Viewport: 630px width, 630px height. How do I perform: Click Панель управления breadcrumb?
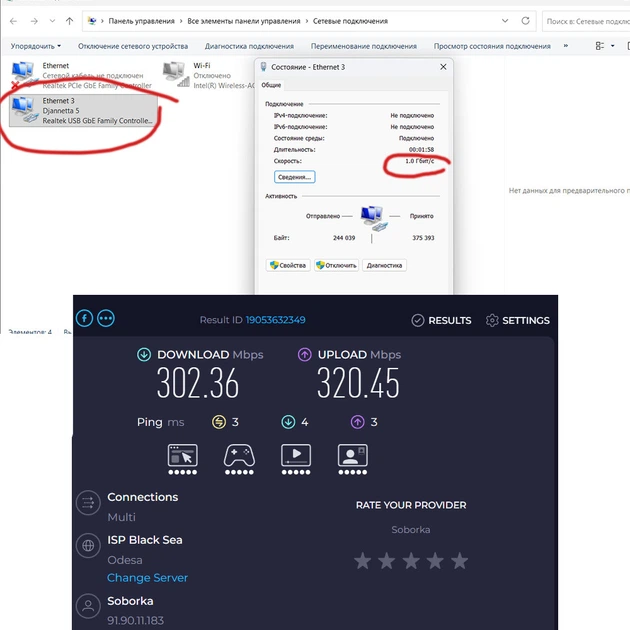(141, 21)
